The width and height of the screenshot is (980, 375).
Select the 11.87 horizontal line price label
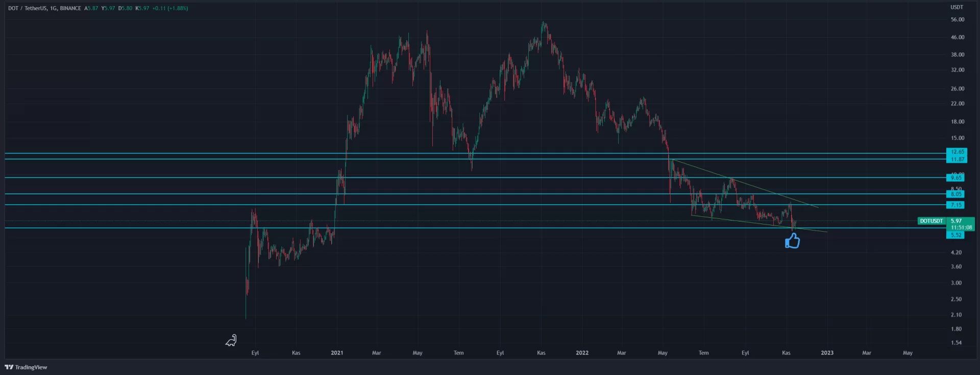click(x=957, y=159)
